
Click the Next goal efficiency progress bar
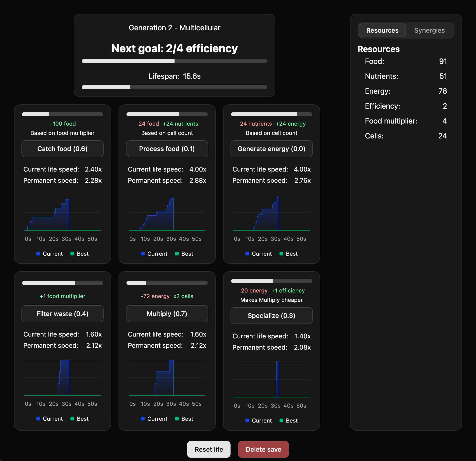click(174, 61)
